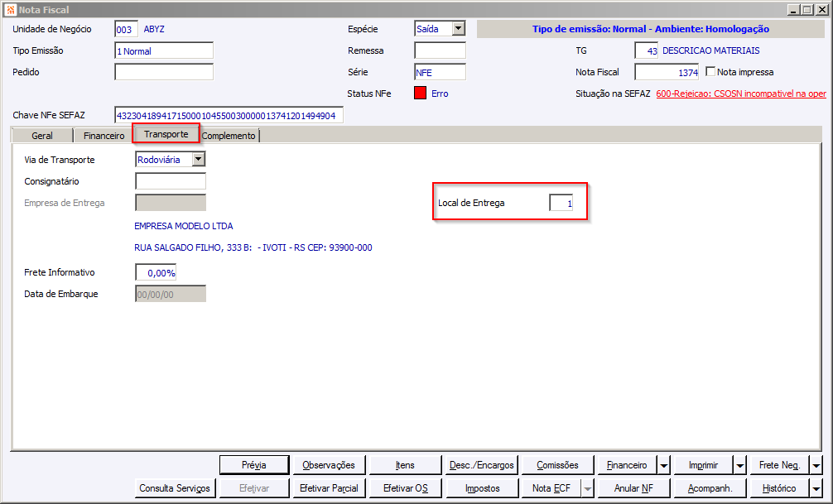This screenshot has height=504, width=833.
Task: Click the Pedido input field
Action: (164, 72)
